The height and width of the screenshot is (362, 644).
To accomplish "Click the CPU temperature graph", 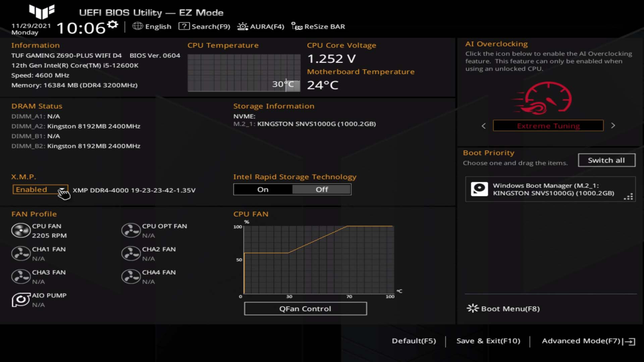I will point(244,73).
